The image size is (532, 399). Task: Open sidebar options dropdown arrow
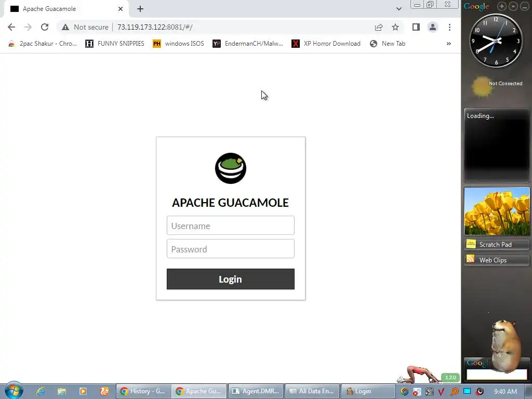tap(513, 6)
